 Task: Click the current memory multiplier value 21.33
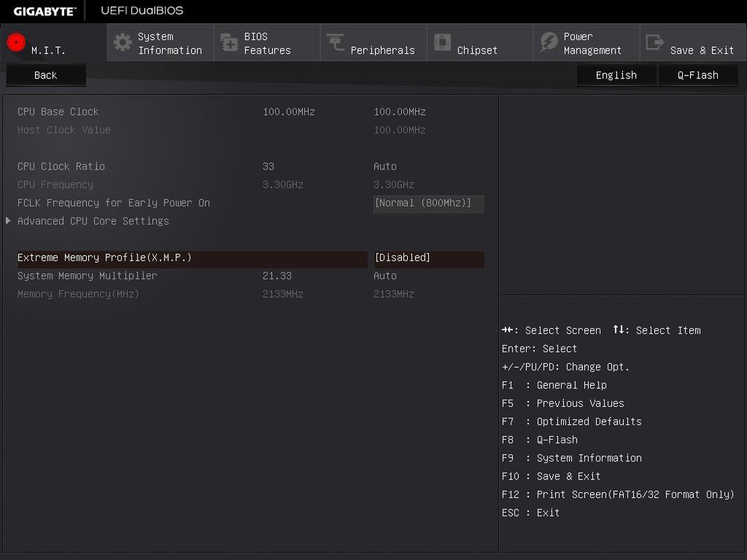277,276
